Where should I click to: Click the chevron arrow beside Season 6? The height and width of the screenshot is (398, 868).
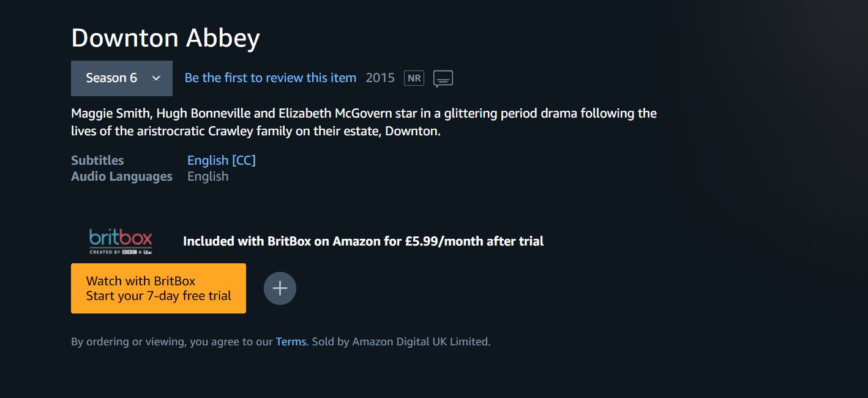(x=156, y=78)
